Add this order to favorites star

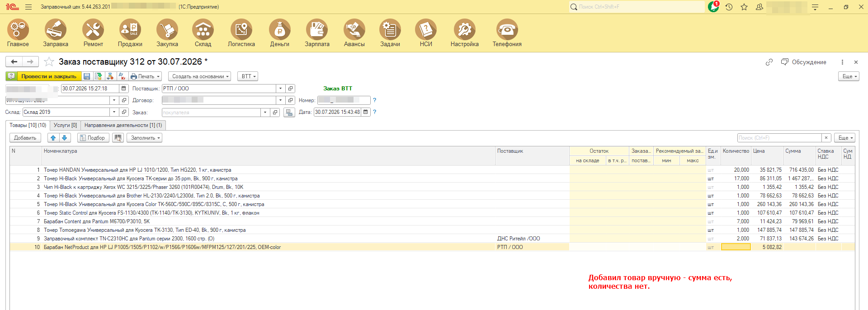point(49,61)
